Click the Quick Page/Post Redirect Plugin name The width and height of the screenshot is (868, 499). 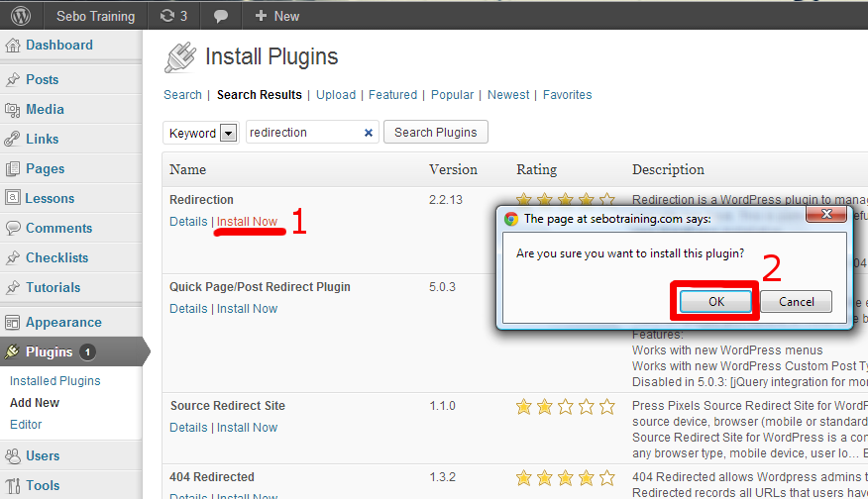(260, 287)
